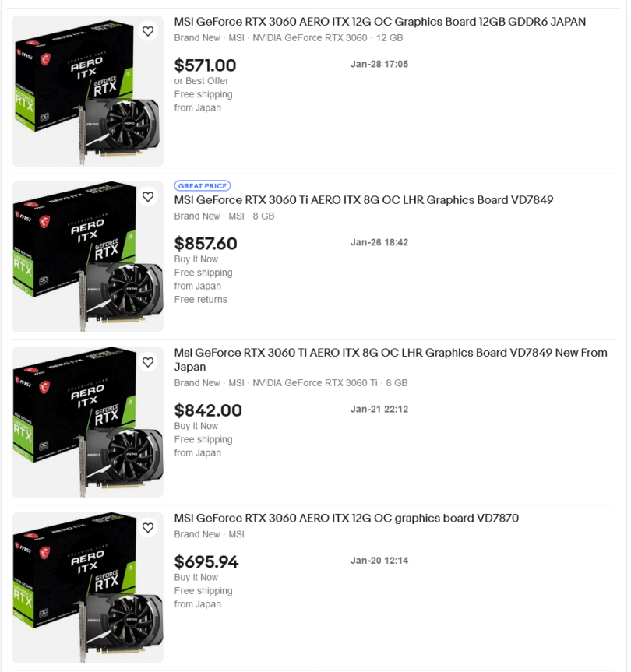Open 'VD7849 New From Japan' listing title

[x=390, y=360]
